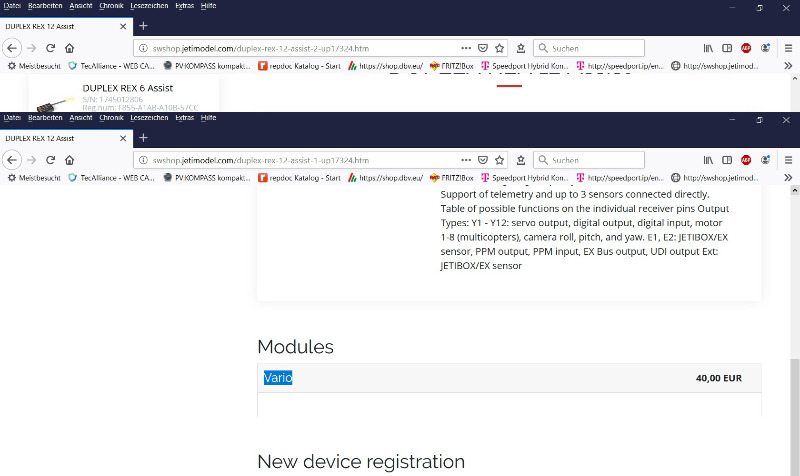Viewport: 800px width, 476px height.
Task: Open the DUPLEX REX 6 Assist device card
Action: click(124, 94)
